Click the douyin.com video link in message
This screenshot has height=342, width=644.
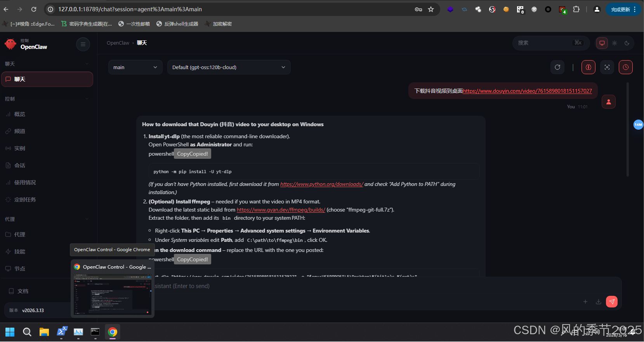pos(528,91)
